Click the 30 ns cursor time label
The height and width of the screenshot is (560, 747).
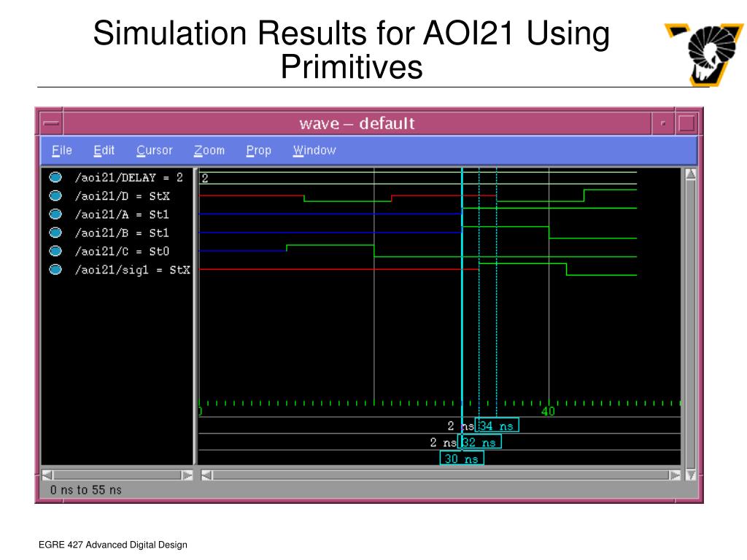(x=462, y=459)
